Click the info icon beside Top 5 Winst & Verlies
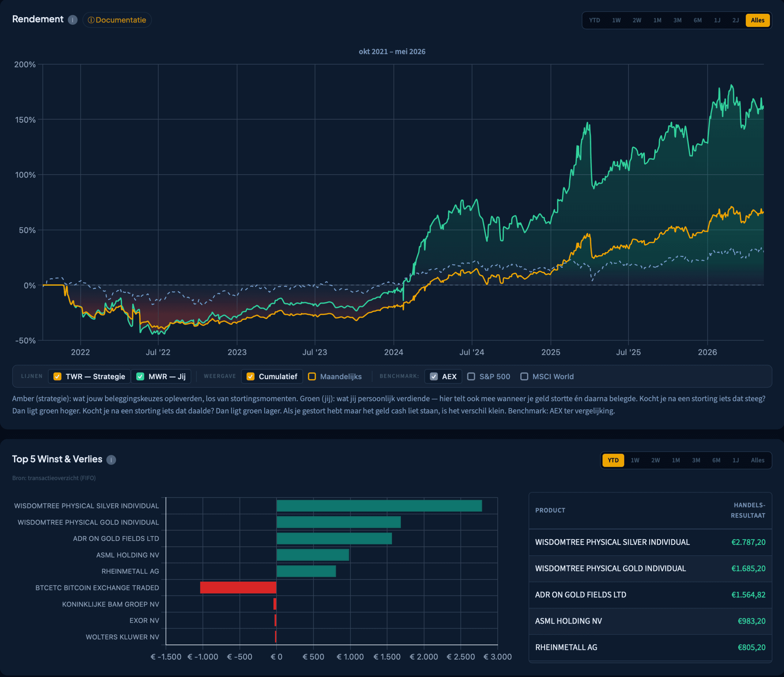The width and height of the screenshot is (784, 677). click(111, 460)
